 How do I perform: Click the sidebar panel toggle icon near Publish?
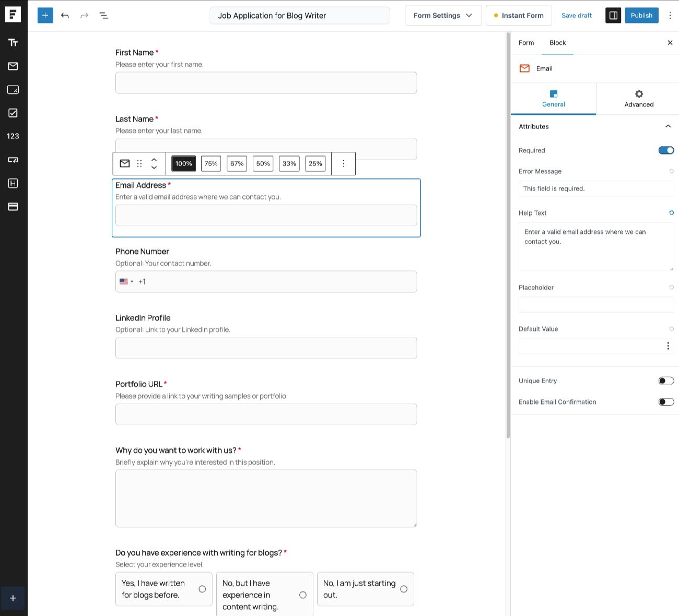613,15
